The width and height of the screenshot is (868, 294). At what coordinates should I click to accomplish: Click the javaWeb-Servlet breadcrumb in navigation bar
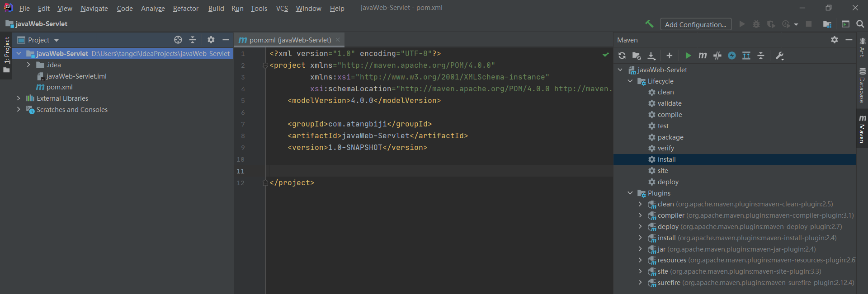click(x=36, y=24)
